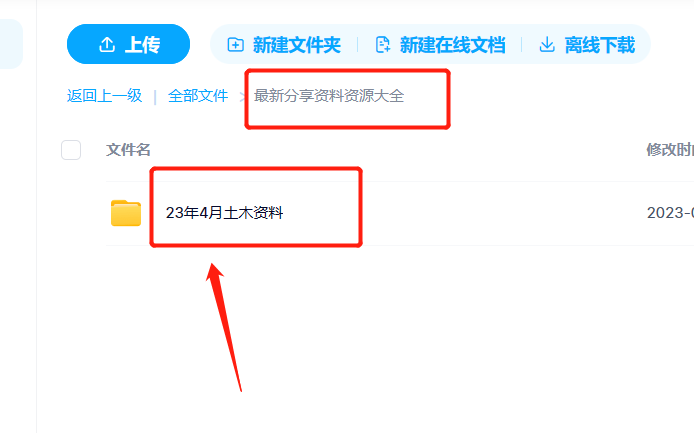694x433 pixels.
Task: Sort by the 修改时间 column header
Action: 670,150
